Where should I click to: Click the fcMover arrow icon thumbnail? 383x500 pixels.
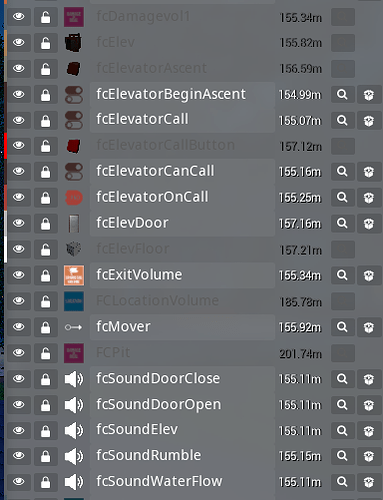coord(74,327)
